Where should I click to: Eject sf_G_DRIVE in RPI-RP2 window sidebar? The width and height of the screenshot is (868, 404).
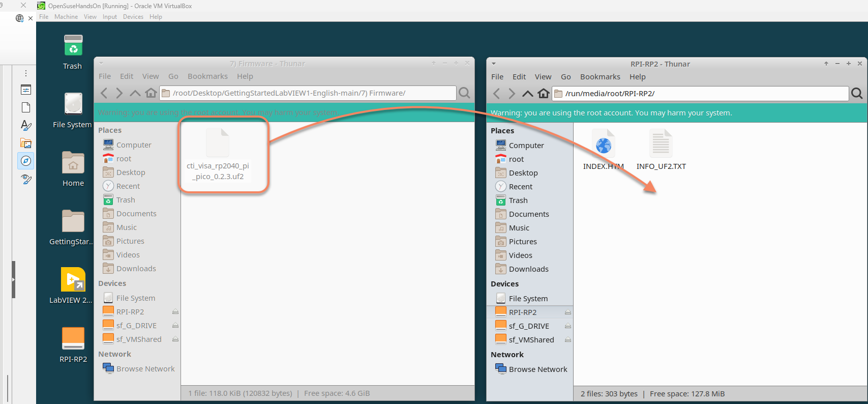[567, 326]
